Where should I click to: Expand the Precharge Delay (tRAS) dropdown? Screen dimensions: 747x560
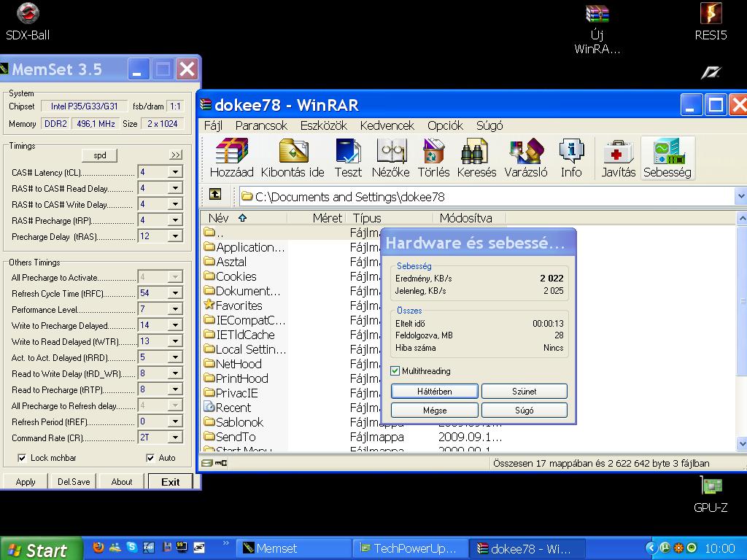click(175, 236)
